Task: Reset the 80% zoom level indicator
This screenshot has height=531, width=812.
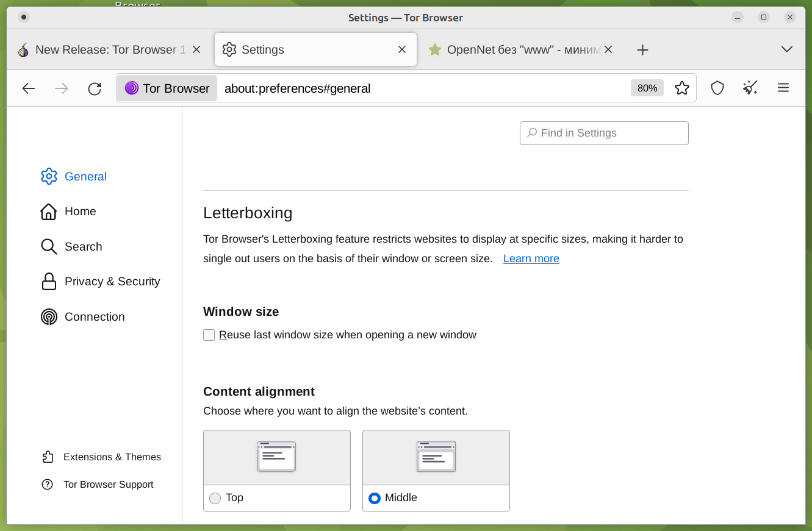Action: (647, 88)
